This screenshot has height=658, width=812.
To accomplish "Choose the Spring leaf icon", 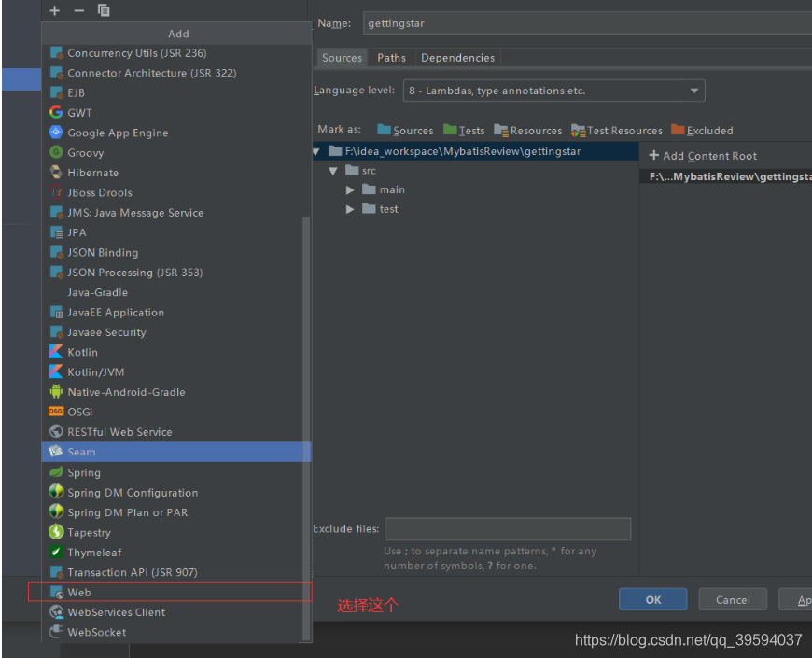I will [x=56, y=471].
